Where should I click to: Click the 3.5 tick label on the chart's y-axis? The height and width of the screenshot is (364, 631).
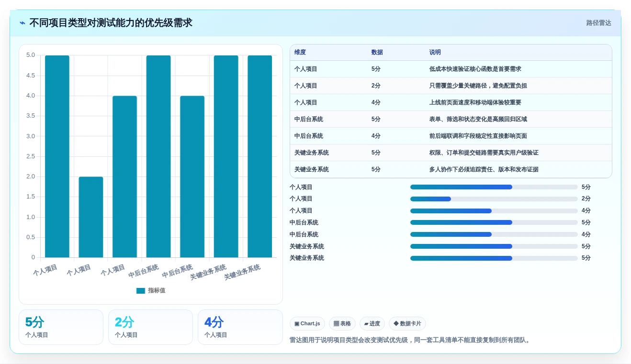pyautogui.click(x=31, y=116)
